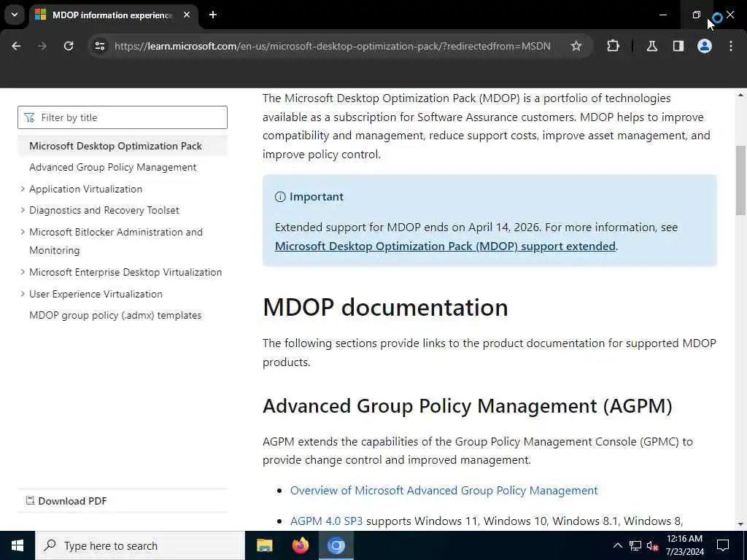
Task: Open Application Virtualization sidebar entry
Action: tap(86, 189)
